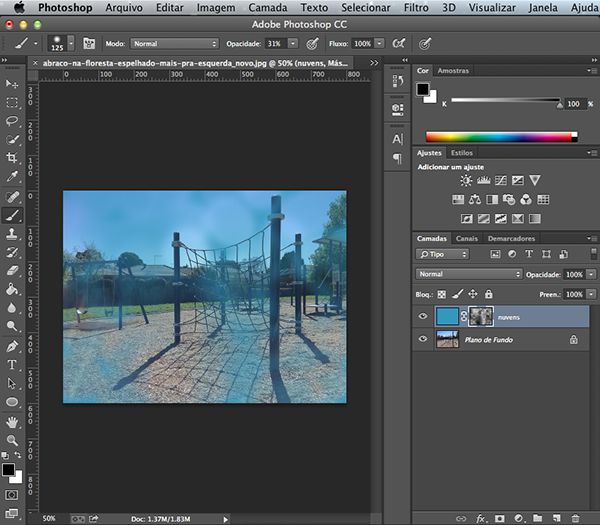Select the Rectangular Marquee tool
The width and height of the screenshot is (600, 525).
pos(12,102)
